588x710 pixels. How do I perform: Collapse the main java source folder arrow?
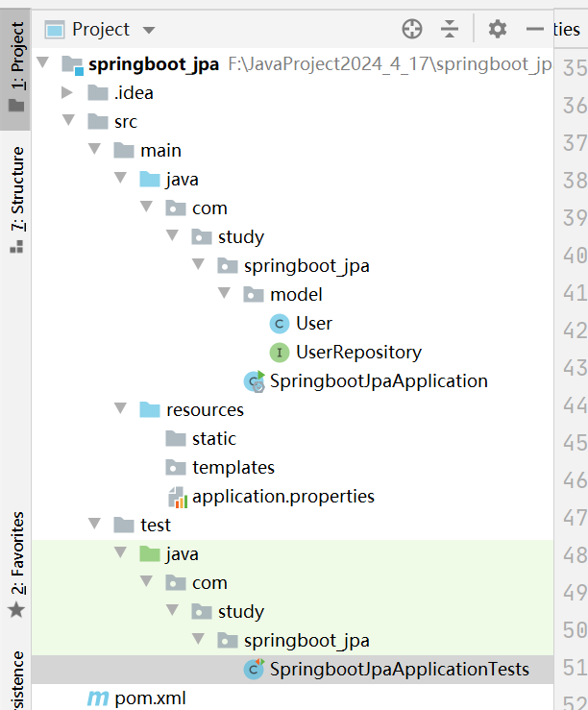(x=120, y=178)
